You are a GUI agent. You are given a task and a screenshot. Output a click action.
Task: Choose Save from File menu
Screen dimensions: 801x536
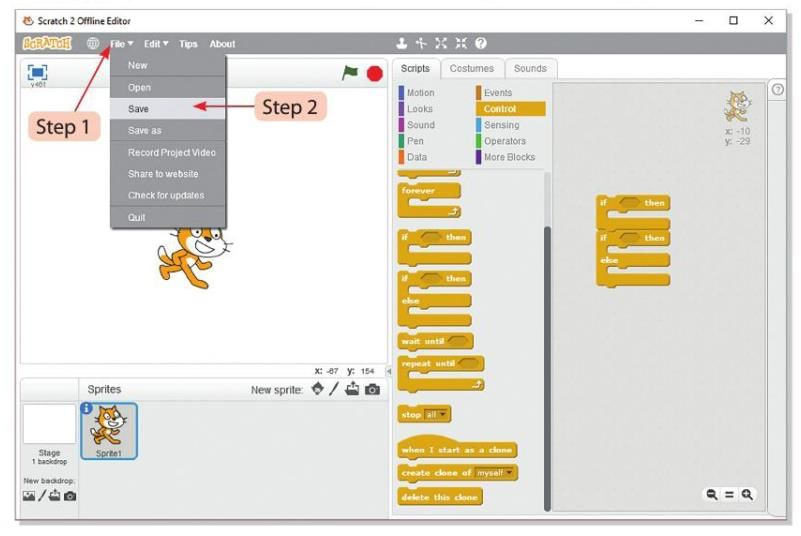pyautogui.click(x=168, y=109)
